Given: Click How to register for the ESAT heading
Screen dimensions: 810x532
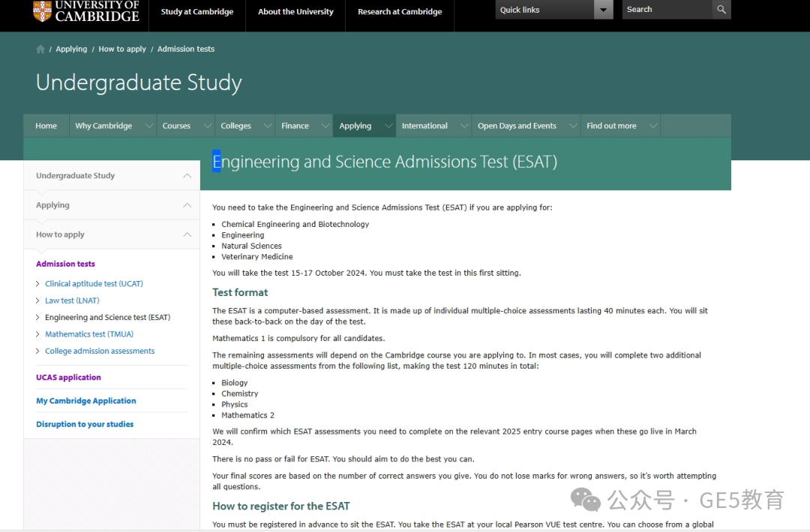Looking at the screenshot, I should point(281,507).
